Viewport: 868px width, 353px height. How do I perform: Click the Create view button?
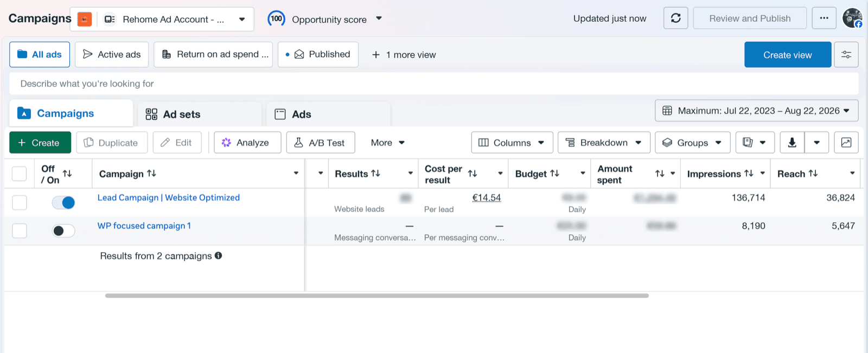coord(788,55)
